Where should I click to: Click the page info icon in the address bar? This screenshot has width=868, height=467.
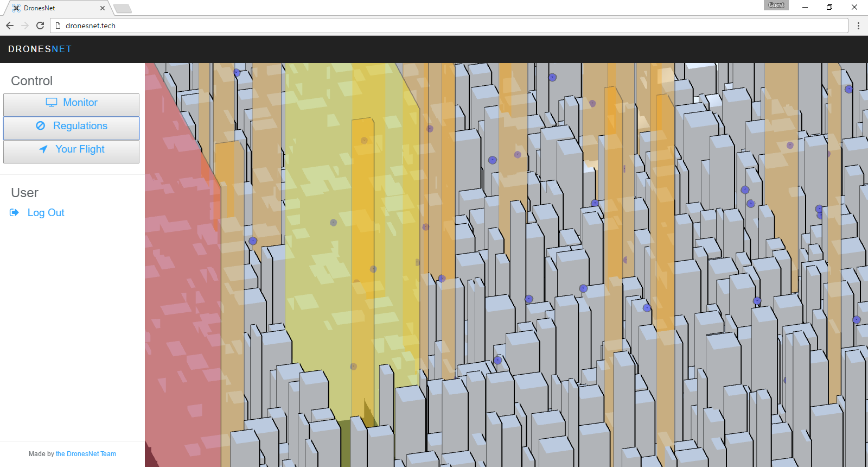[x=58, y=26]
